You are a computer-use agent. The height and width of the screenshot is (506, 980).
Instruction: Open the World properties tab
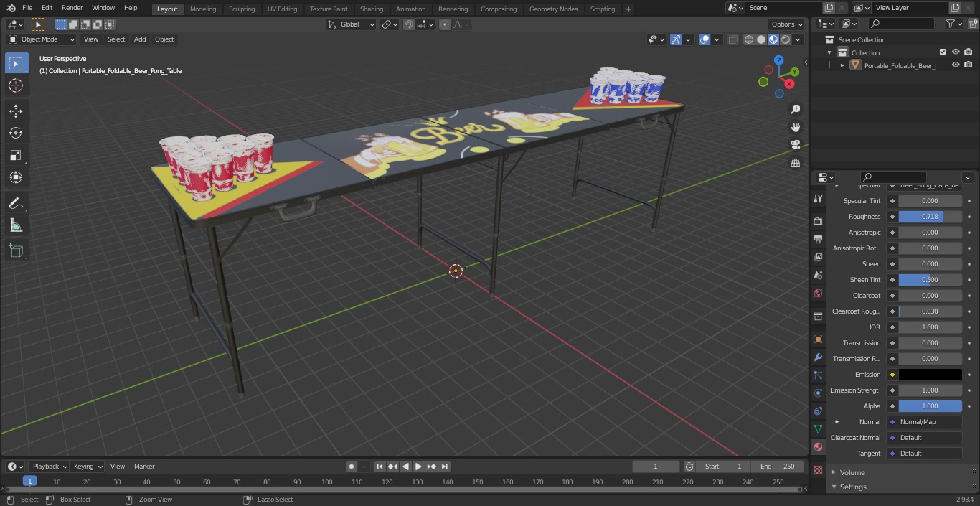(x=818, y=293)
